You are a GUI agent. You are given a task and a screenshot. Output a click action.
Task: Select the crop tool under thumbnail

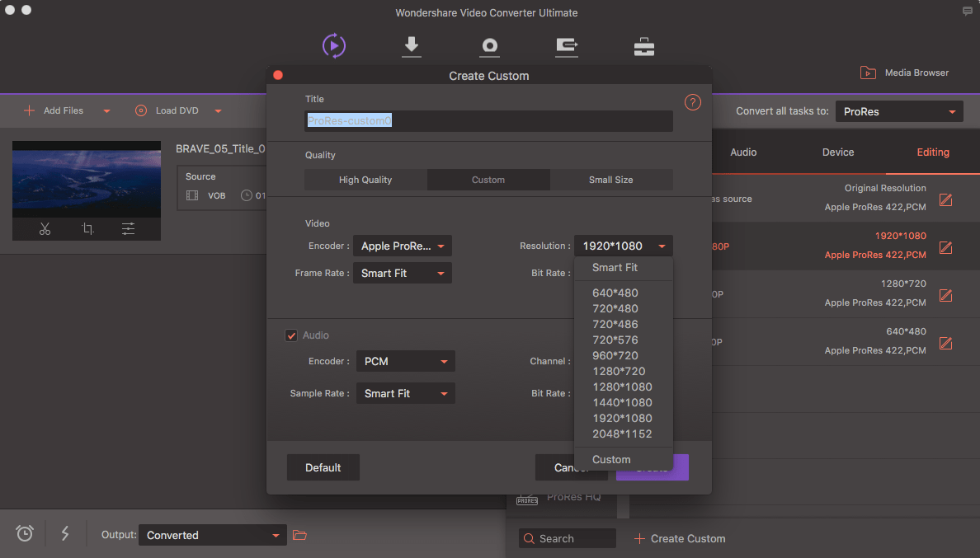pos(87,229)
